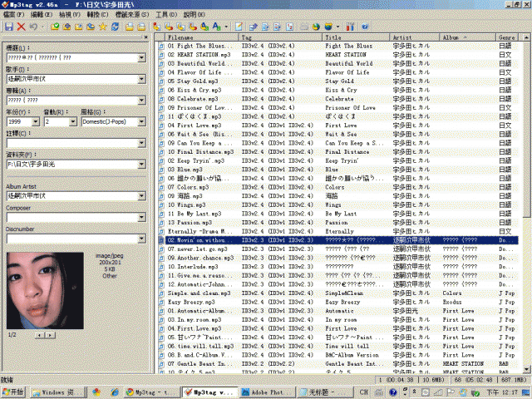Expand the 標題 title field dropdown

click(x=142, y=57)
